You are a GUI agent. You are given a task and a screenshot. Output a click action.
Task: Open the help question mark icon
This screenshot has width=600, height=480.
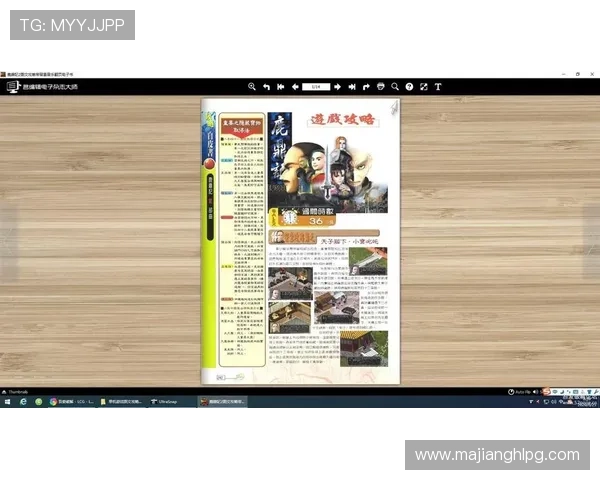coord(409,87)
